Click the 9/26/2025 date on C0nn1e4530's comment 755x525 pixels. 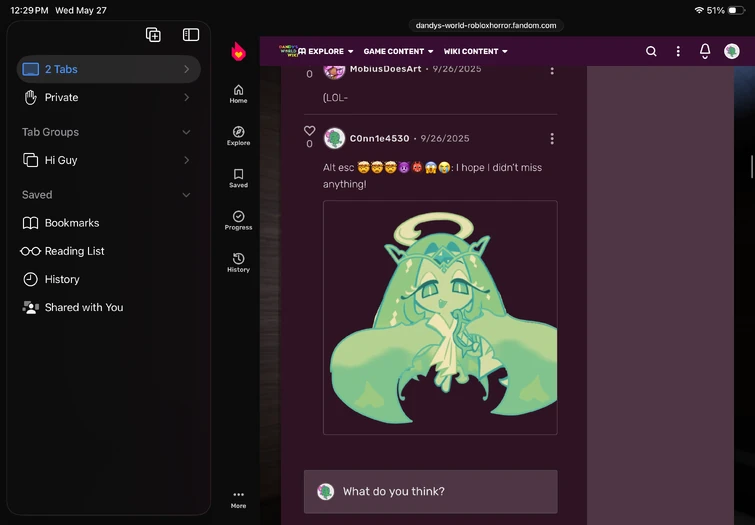coord(445,139)
